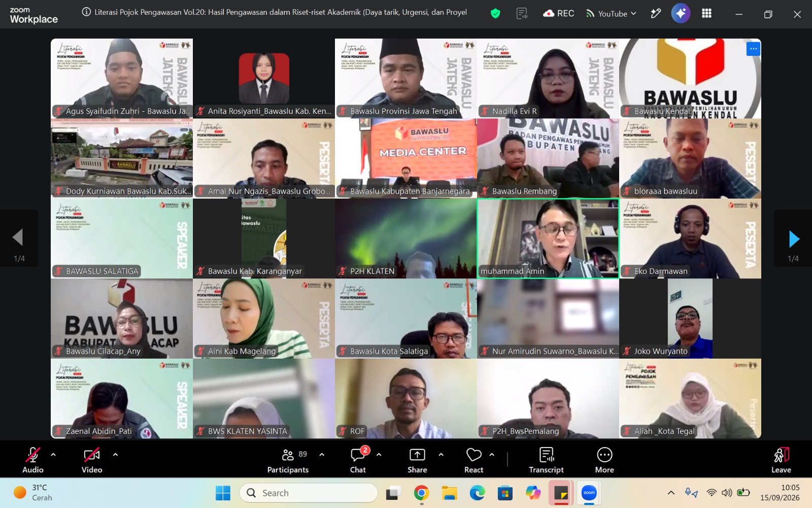Image resolution: width=812 pixels, height=508 pixels.
Task: Open the weather widget showing 31°C
Action: pos(33,493)
